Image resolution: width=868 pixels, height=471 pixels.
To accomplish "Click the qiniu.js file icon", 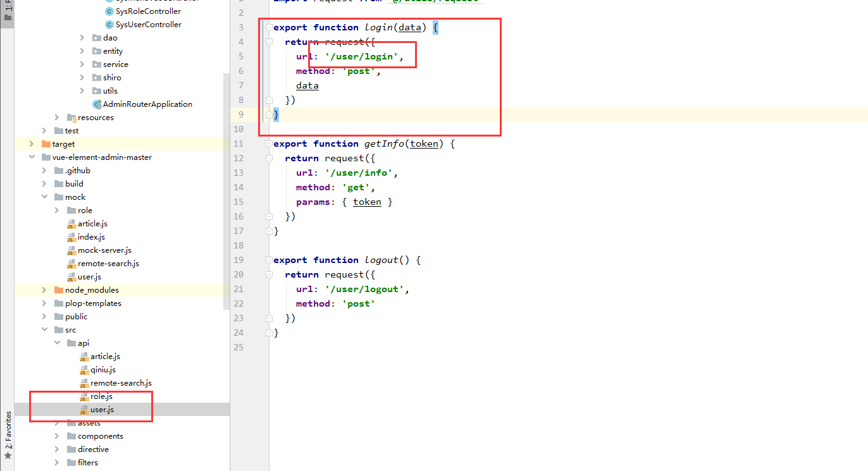I will click(84, 370).
